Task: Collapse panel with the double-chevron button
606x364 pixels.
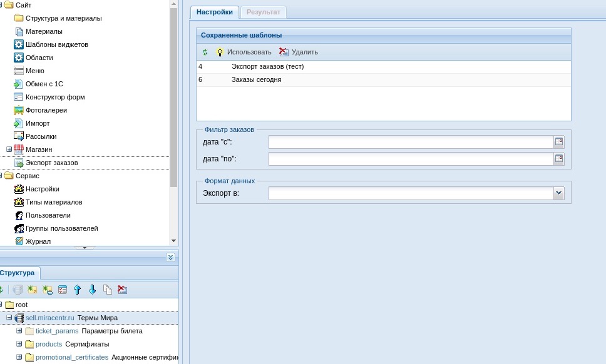Action: pos(170,257)
